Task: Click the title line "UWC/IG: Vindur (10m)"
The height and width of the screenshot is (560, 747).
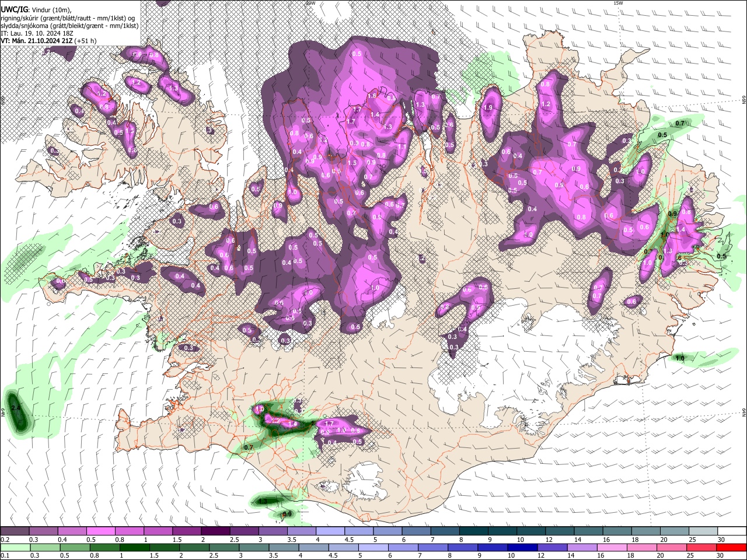Action: pyautogui.click(x=36, y=10)
